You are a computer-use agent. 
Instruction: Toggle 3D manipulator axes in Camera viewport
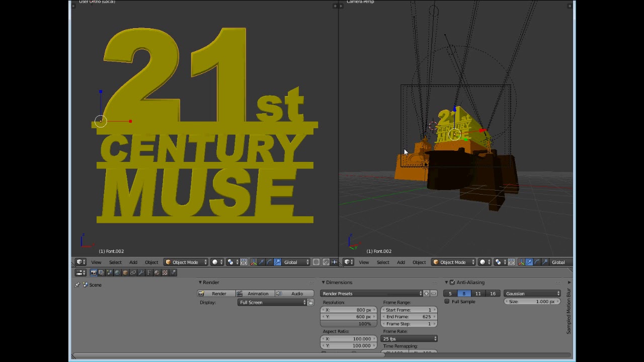[521, 262]
